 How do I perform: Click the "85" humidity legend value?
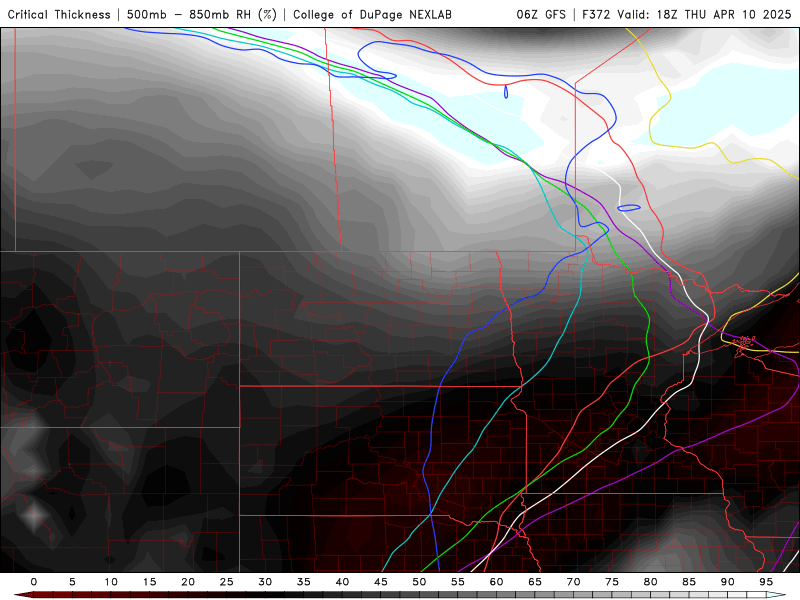[689, 582]
